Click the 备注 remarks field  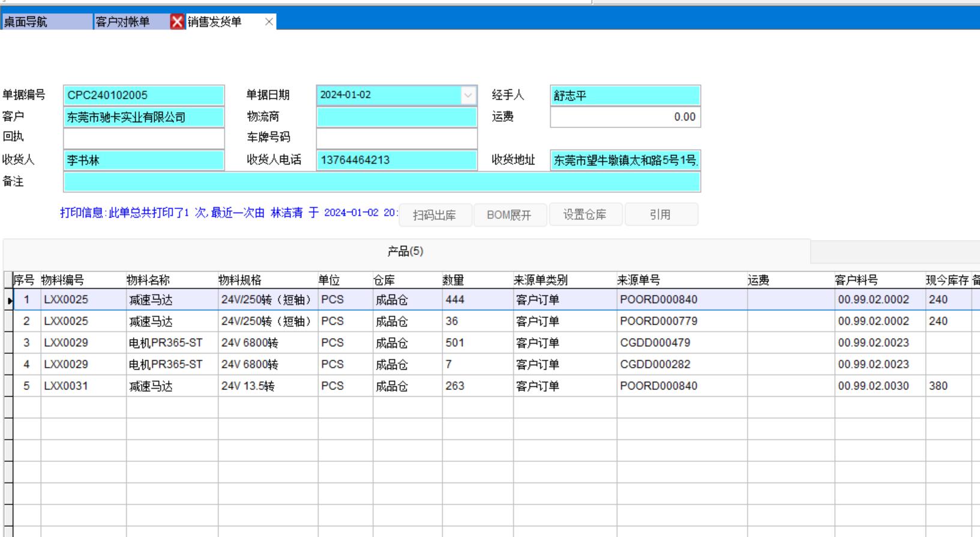[382, 182]
